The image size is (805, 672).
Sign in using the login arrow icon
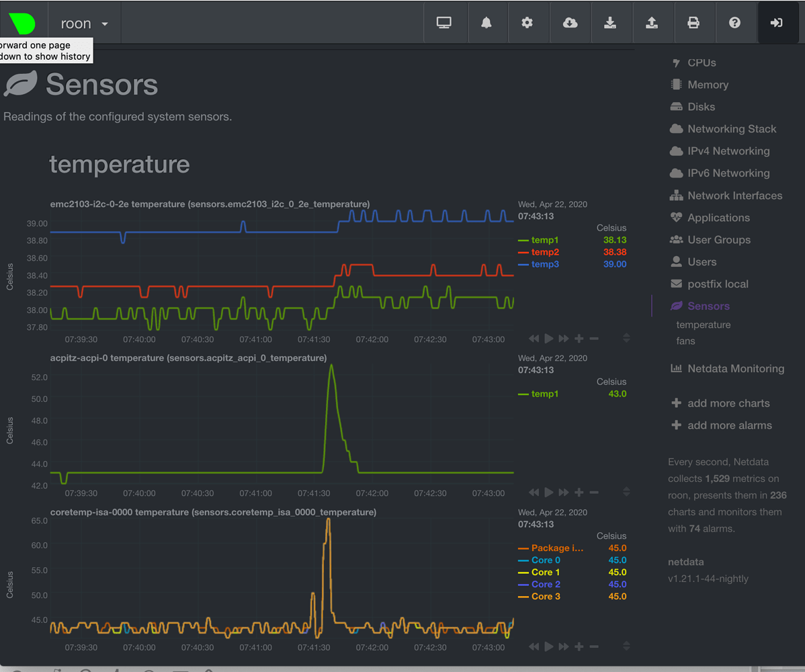777,22
